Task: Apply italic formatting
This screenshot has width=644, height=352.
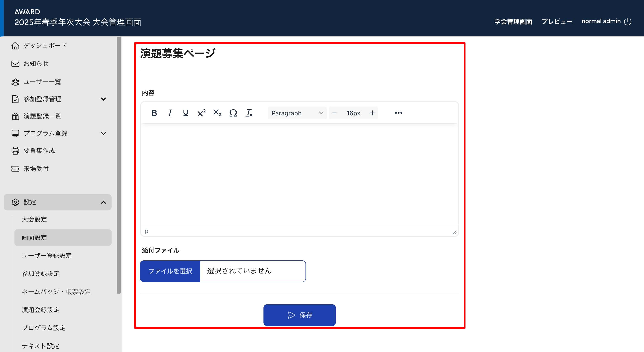Action: 170,113
